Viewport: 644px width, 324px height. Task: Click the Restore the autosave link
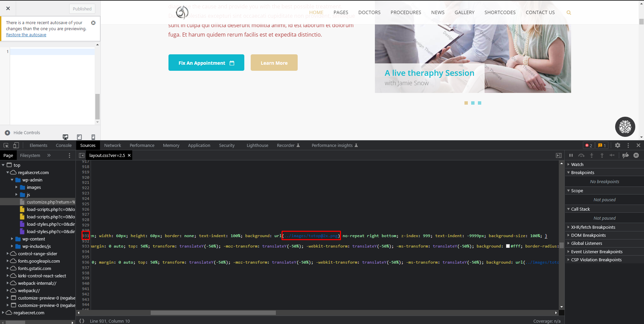26,35
